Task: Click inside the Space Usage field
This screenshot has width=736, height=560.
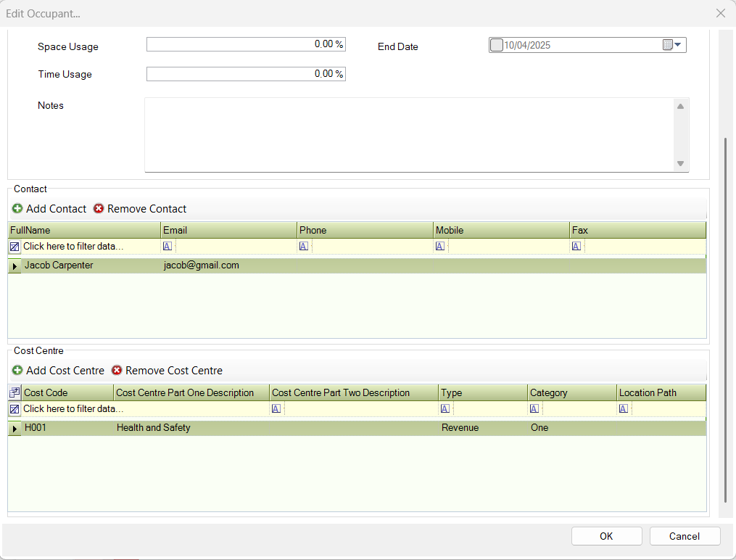Action: pyautogui.click(x=245, y=45)
